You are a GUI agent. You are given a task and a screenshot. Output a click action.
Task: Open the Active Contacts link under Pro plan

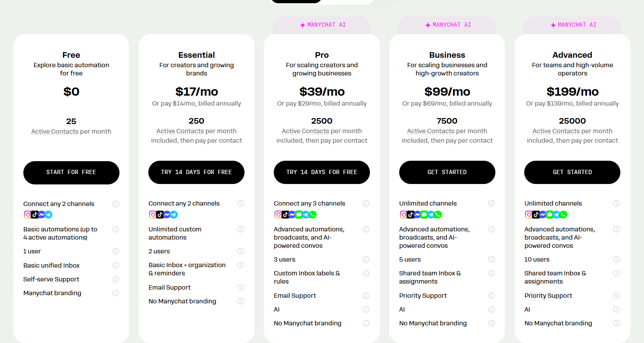tap(305, 131)
